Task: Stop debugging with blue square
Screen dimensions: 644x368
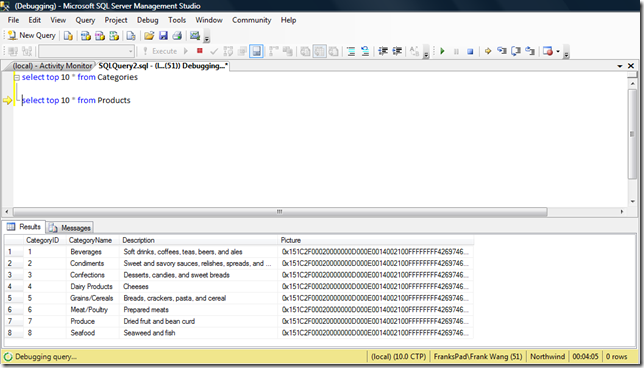Action: [470, 51]
